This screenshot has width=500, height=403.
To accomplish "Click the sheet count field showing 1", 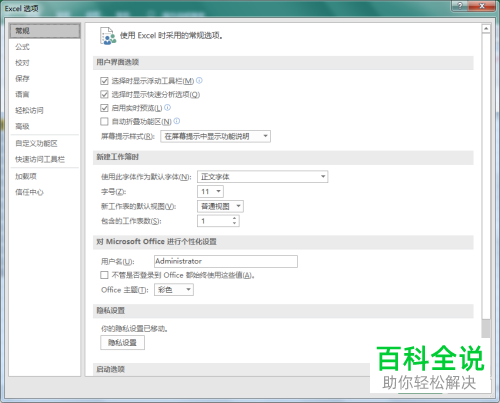I will tap(214, 221).
